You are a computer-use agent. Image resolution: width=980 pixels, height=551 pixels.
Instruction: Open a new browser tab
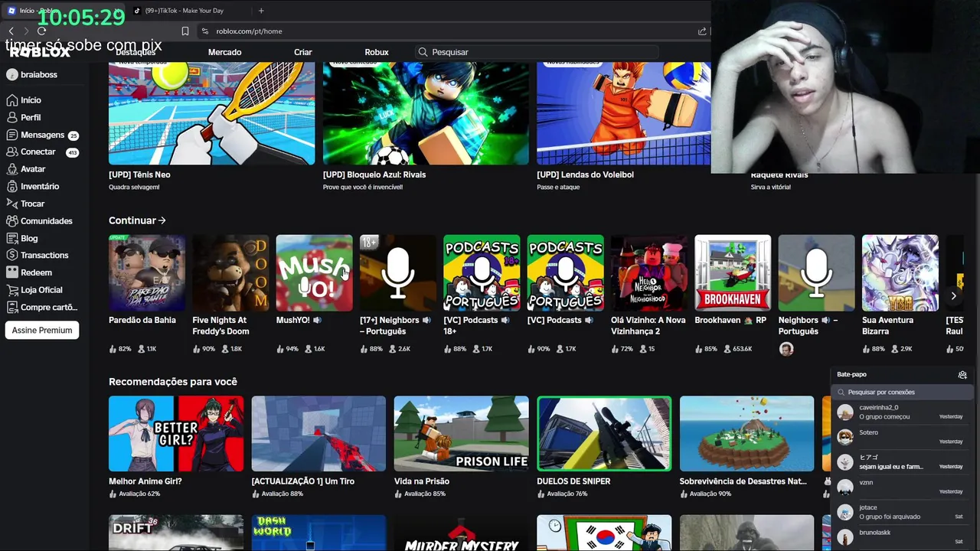point(261,11)
